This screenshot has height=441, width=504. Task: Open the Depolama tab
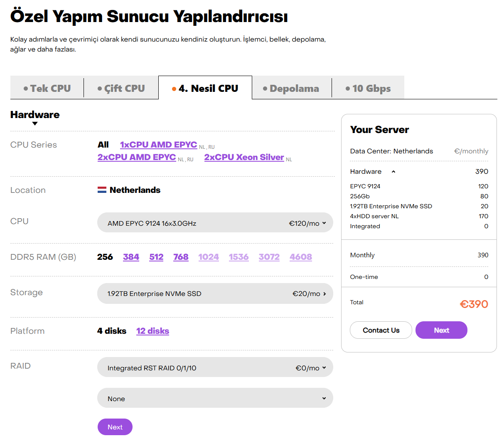291,88
